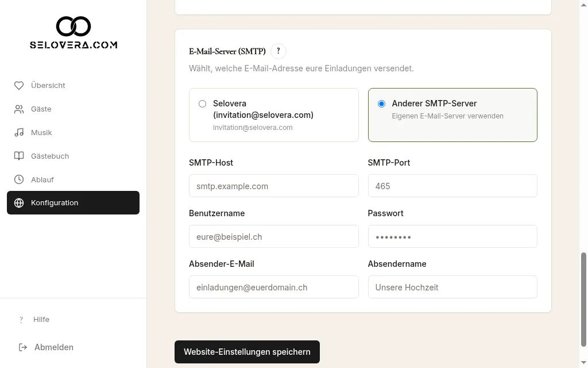Click the scrollbar down arrow
This screenshot has height=368, width=588.
tap(583, 363)
